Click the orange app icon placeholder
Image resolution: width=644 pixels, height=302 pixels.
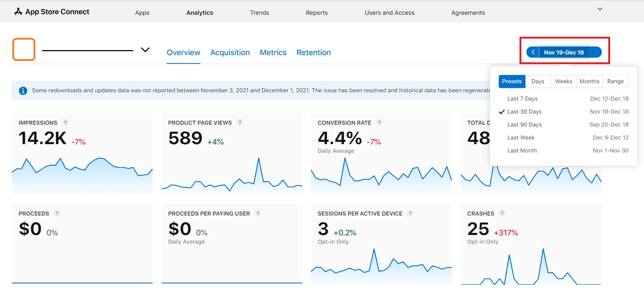click(24, 49)
